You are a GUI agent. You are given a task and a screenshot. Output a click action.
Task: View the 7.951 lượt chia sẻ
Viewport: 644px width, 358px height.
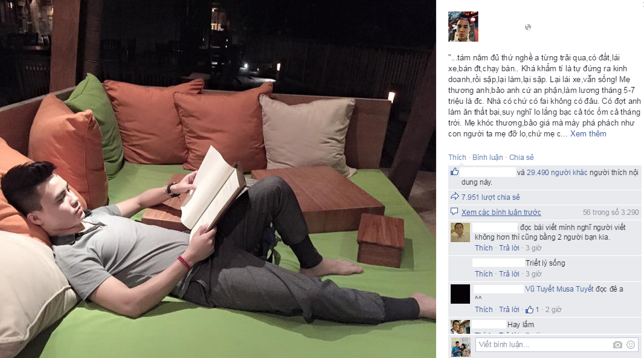click(491, 197)
